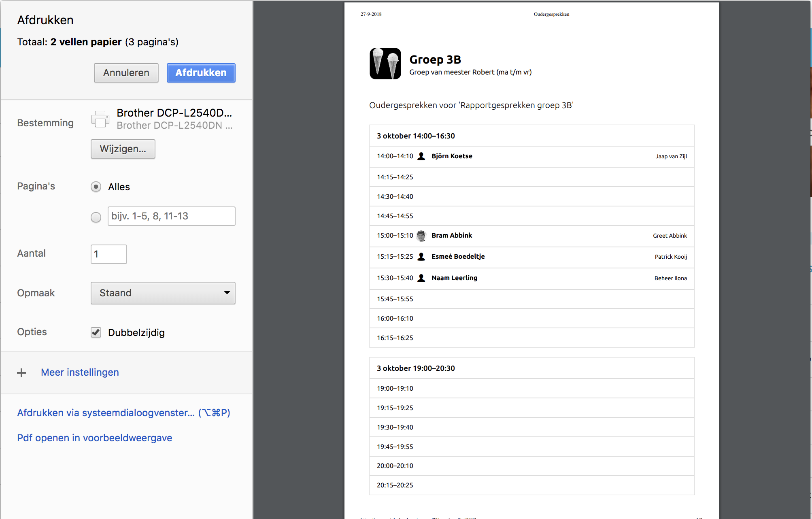Select the Alles pages radio button
This screenshot has height=519, width=812.
pyautogui.click(x=96, y=187)
